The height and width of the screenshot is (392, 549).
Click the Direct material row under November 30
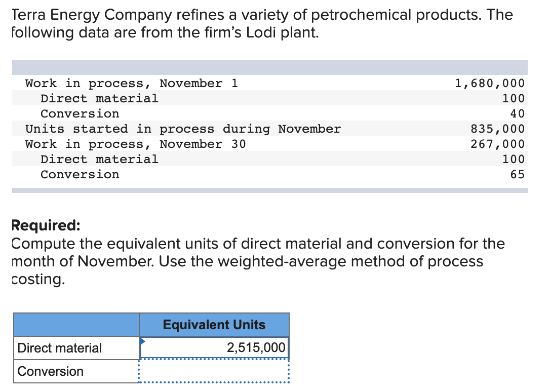269,159
